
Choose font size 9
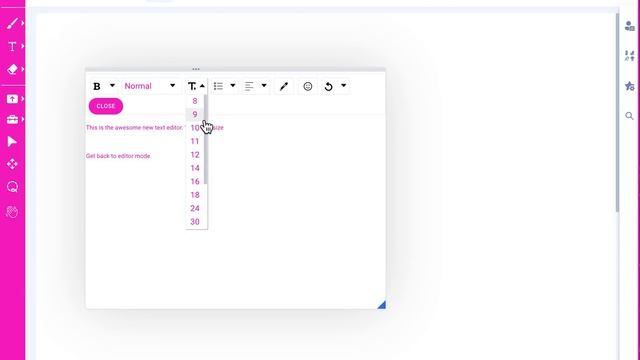click(195, 114)
